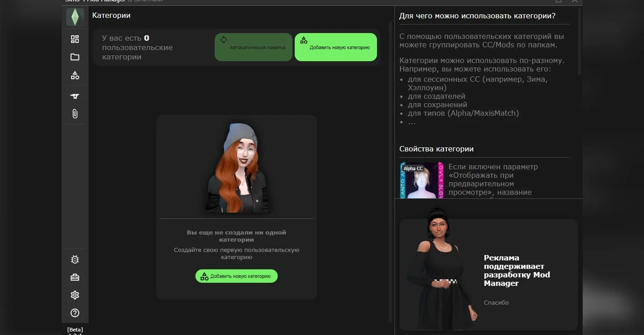This screenshot has height=335, width=644.
Task: Click top Добавить новую категорию button
Action: coord(336,47)
